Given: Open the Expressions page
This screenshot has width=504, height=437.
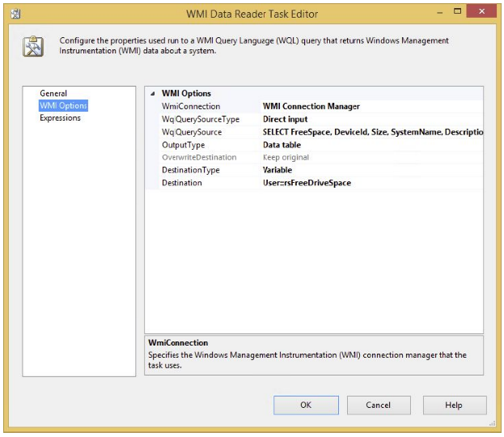Looking at the screenshot, I should pos(60,117).
